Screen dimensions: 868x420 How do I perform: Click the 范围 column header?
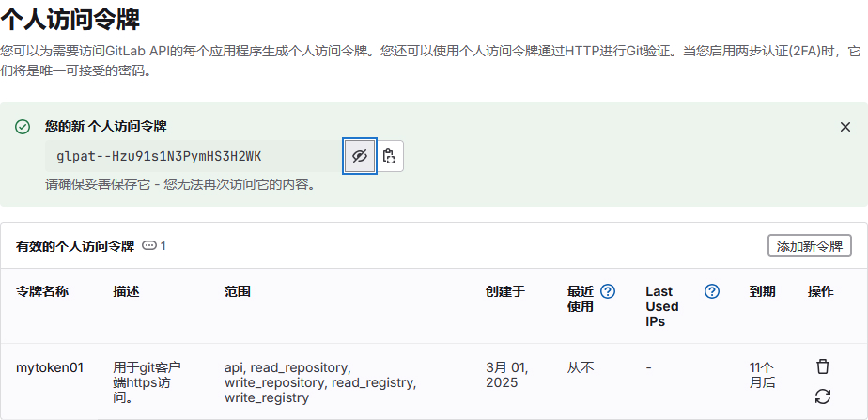pyautogui.click(x=238, y=291)
